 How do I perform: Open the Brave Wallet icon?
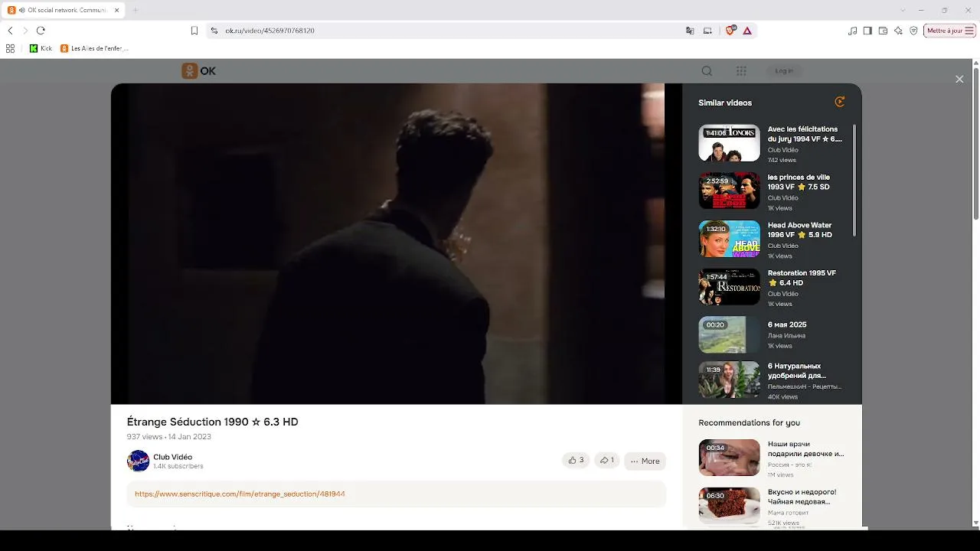point(883,31)
